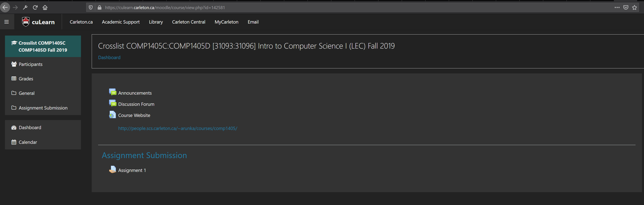Open the Announcements forum link

point(135,93)
